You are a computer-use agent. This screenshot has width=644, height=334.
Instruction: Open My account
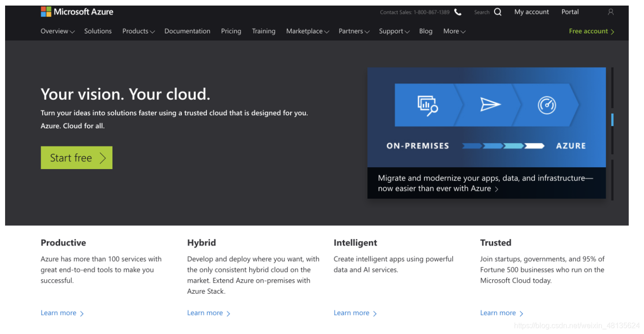pyautogui.click(x=532, y=12)
